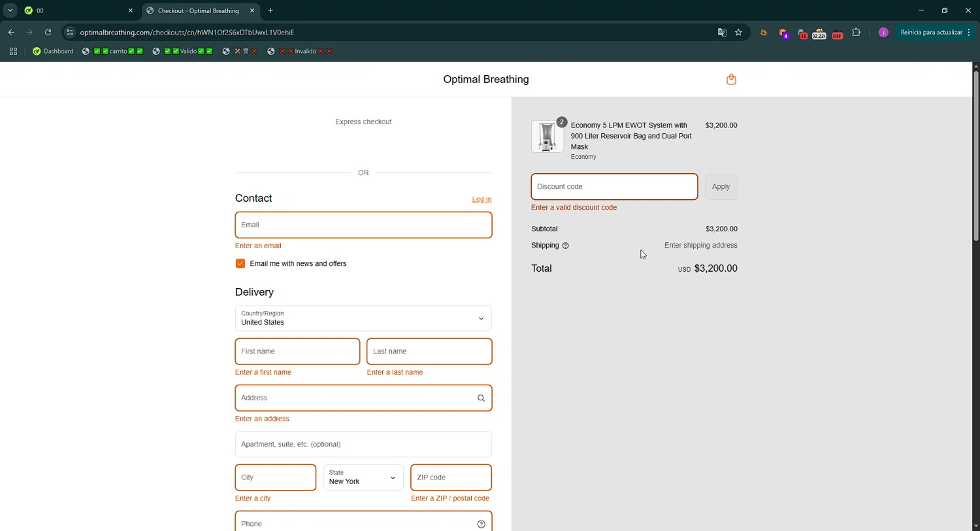Image resolution: width=980 pixels, height=531 pixels.
Task: Click the page vertical scrollbar
Action: click(975, 157)
